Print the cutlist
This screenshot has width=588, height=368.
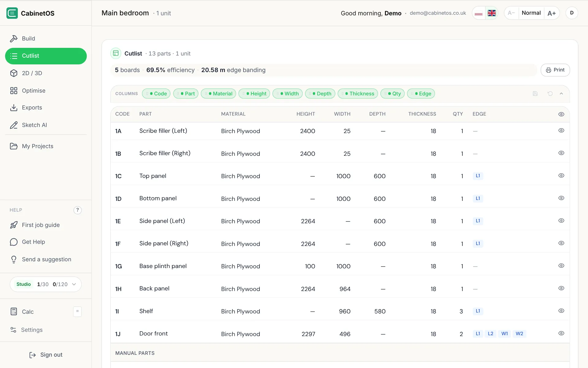(x=555, y=70)
